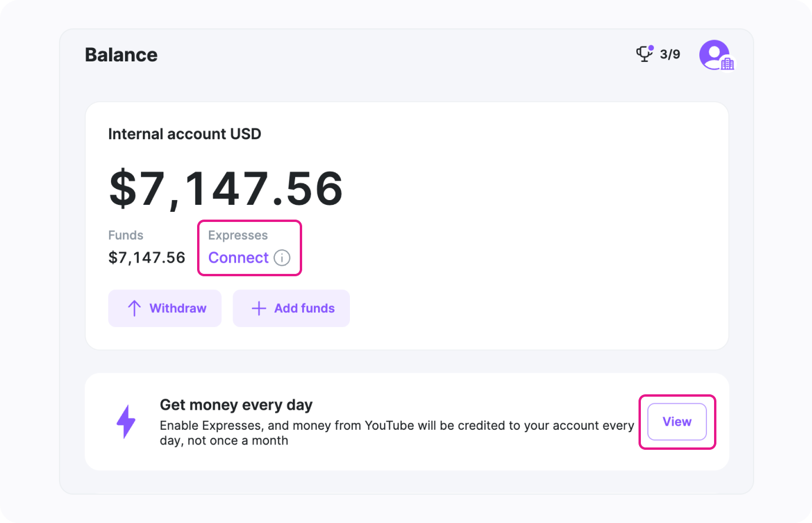Select the Internal account USD title
The height and width of the screenshot is (523, 812).
185,134
